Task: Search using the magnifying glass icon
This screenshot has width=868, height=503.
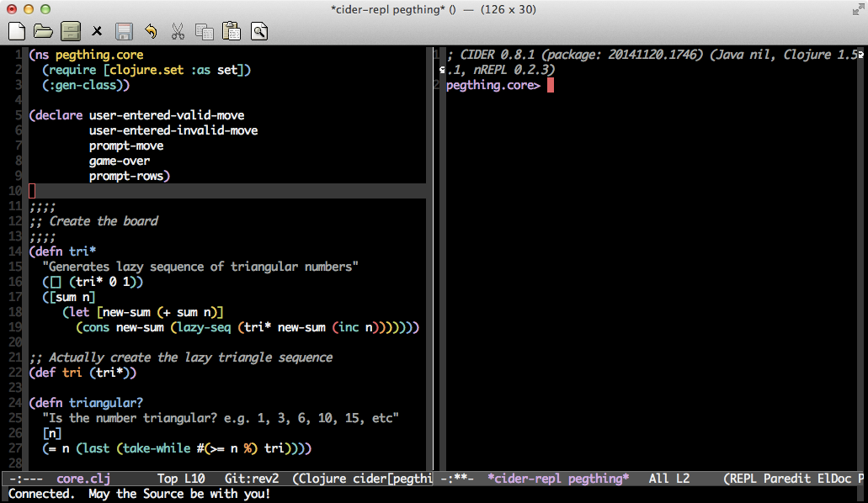Action: (258, 32)
